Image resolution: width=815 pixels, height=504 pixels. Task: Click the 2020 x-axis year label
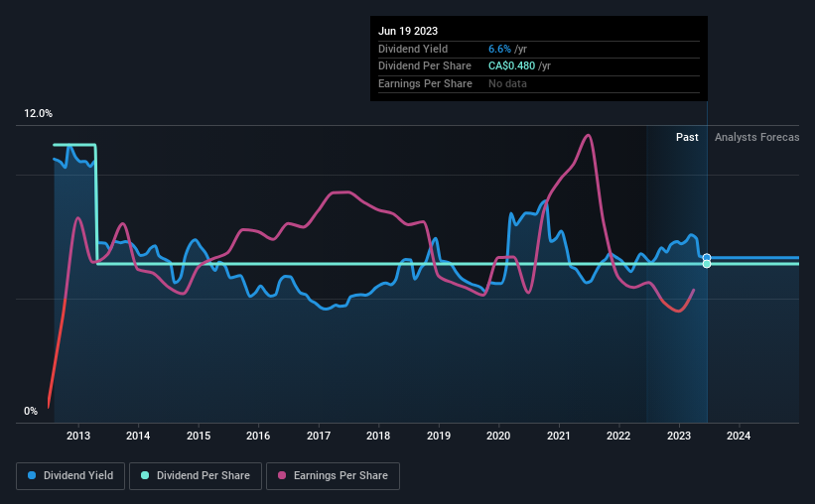tap(498, 436)
